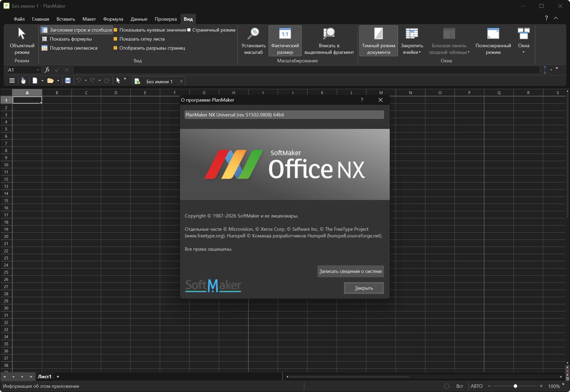570x392 pixels.
Task: Expand the open file dropdown arrow
Action: (x=58, y=81)
